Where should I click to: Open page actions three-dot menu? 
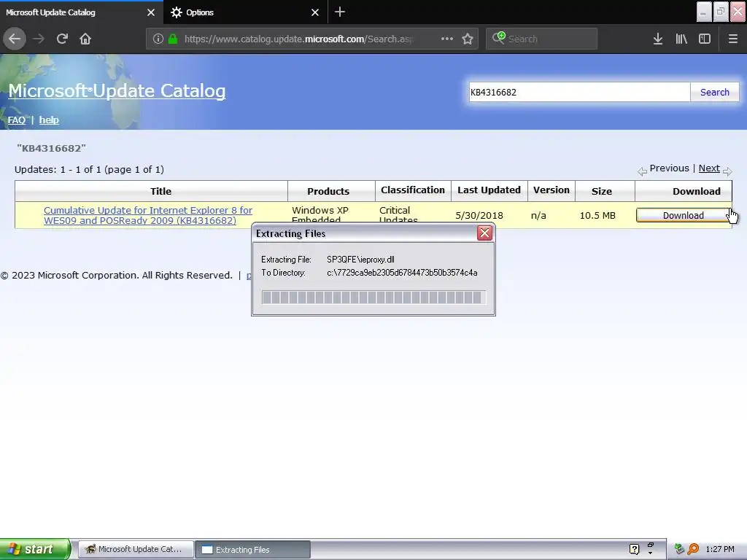coord(447,39)
